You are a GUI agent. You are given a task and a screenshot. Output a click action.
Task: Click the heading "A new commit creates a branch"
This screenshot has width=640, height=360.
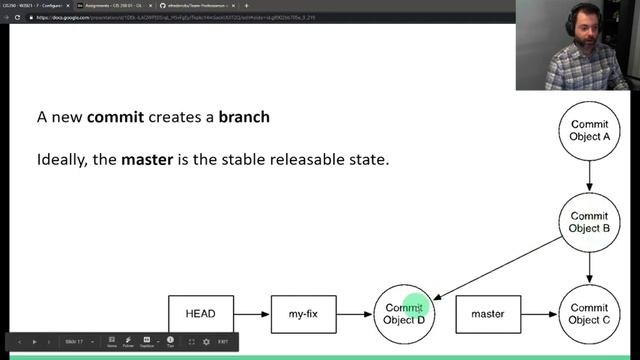(153, 117)
